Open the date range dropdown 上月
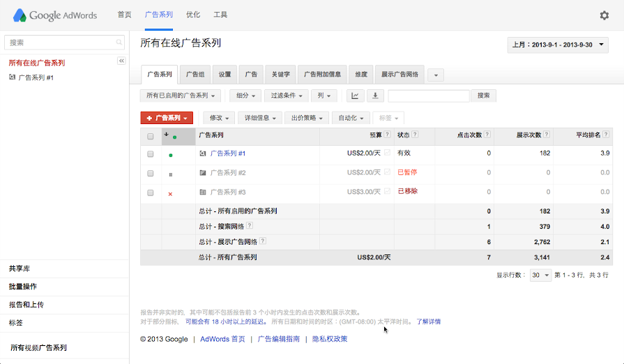 click(558, 45)
